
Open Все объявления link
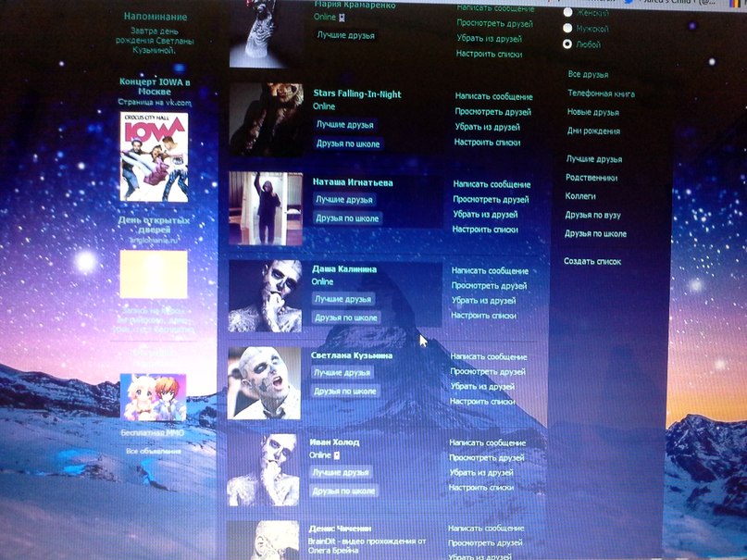click(154, 451)
